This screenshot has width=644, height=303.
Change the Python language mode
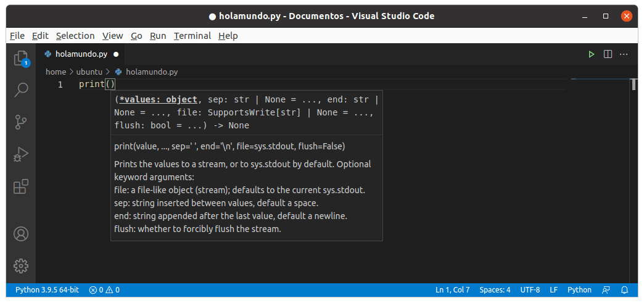(579, 290)
